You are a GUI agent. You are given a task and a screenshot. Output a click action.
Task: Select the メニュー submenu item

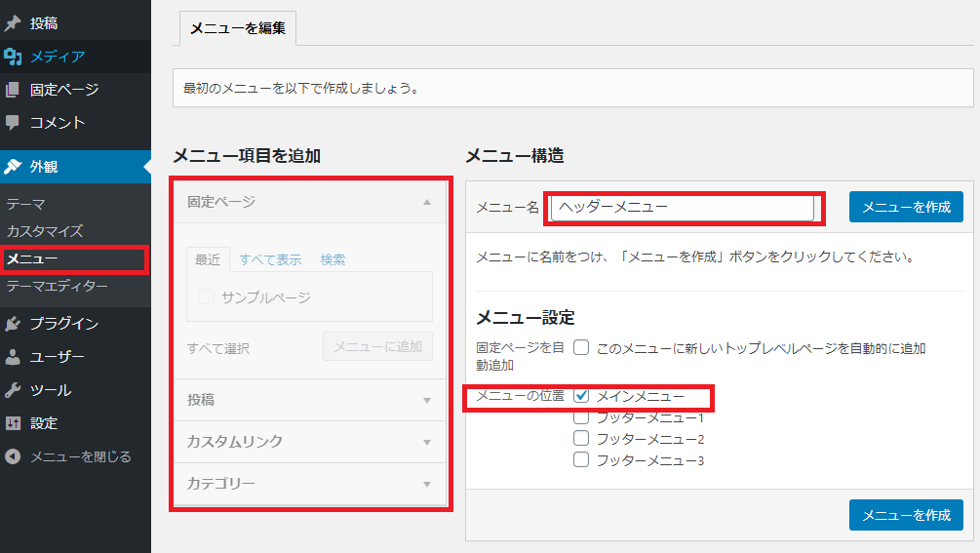(32, 258)
